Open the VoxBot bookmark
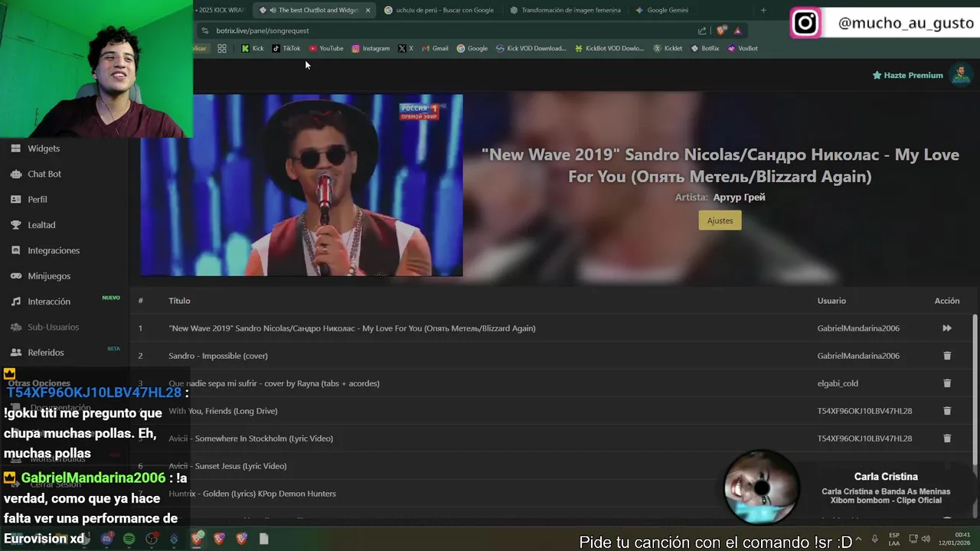 click(743, 48)
